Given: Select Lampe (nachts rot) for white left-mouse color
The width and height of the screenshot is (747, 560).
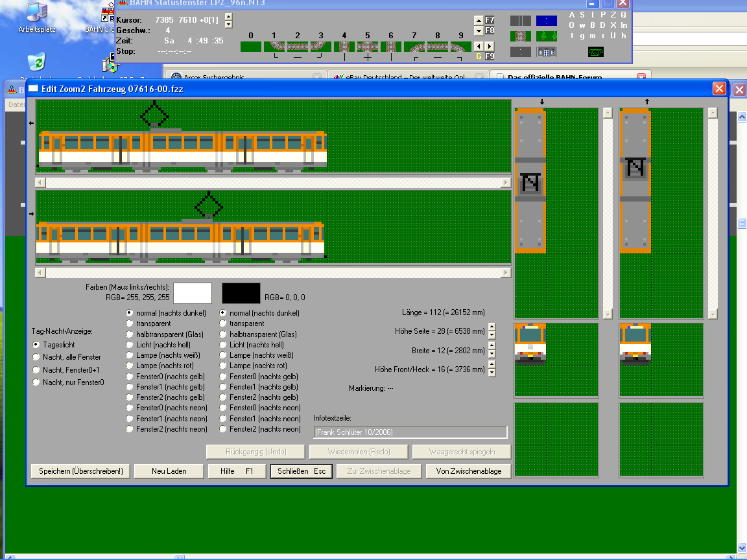Looking at the screenshot, I should (130, 366).
